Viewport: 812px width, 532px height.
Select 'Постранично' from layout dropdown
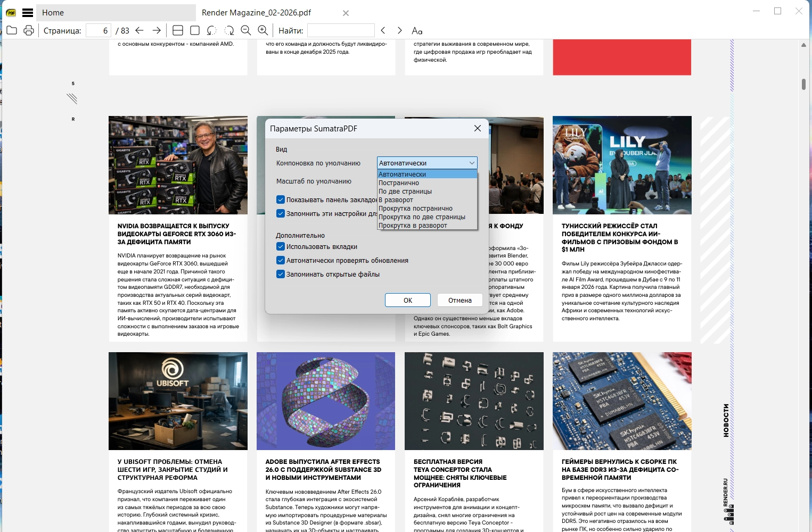(399, 183)
